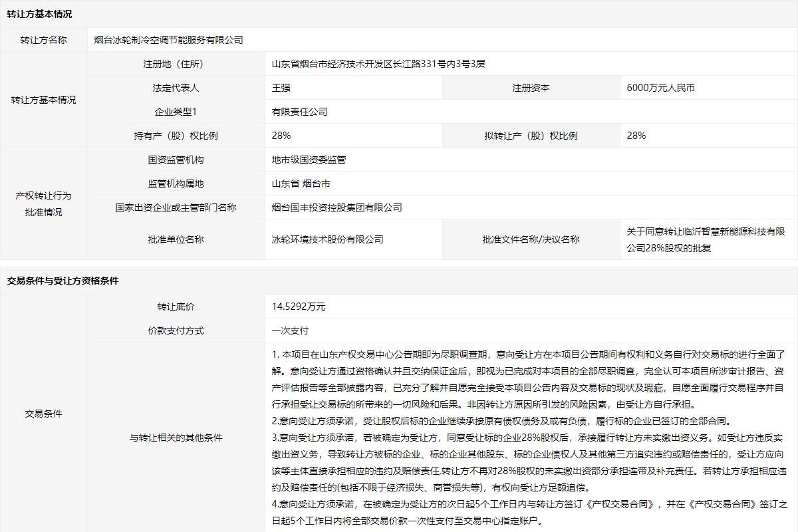Click the line 2.意向受让方须承诺，受让股权后标的企业继续承接
This screenshot has height=532, width=798.
tap(501, 421)
